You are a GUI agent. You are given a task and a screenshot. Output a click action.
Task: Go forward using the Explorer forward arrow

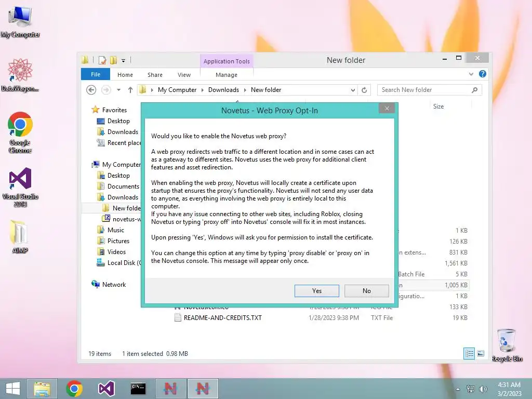tap(106, 90)
